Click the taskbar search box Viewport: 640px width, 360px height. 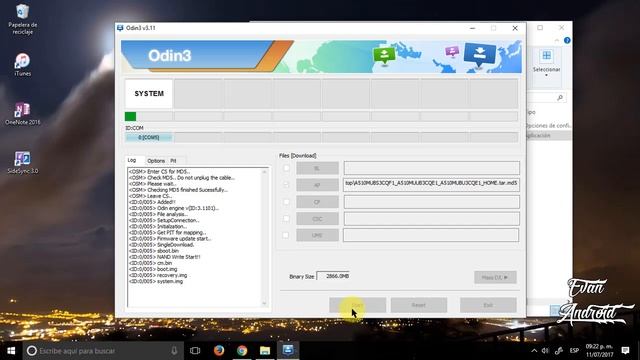pyautogui.click(x=103, y=351)
